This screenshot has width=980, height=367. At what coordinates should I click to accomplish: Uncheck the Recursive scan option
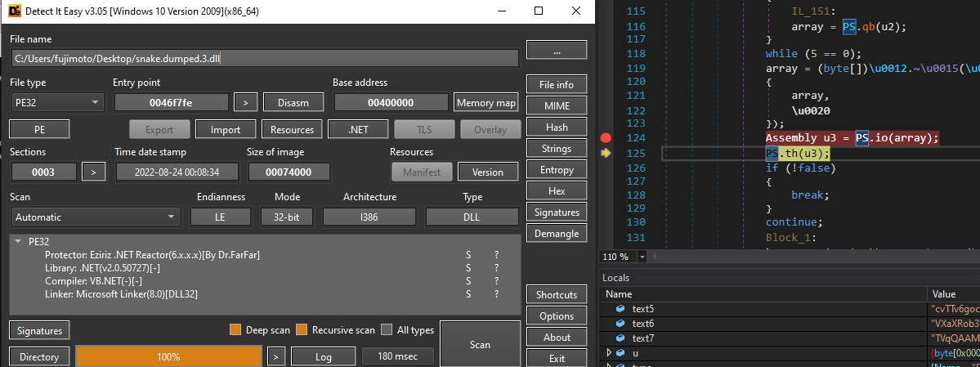pos(302,330)
